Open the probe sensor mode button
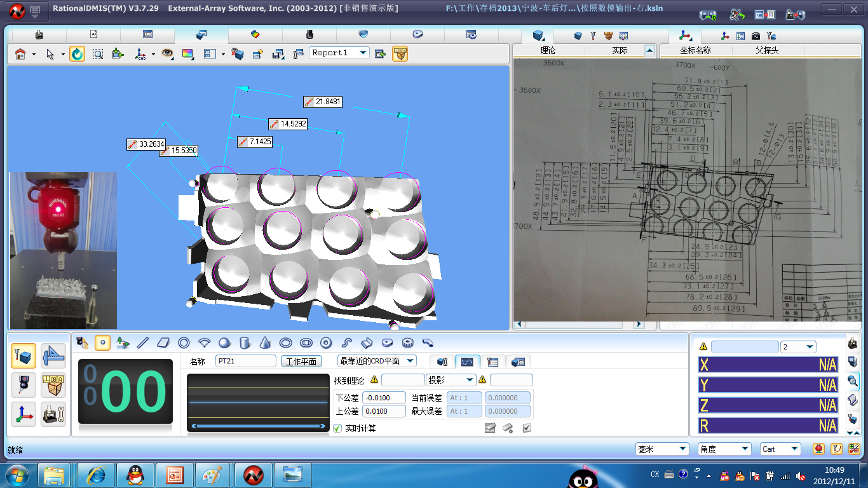The height and width of the screenshot is (488, 868). pyautogui.click(x=24, y=386)
